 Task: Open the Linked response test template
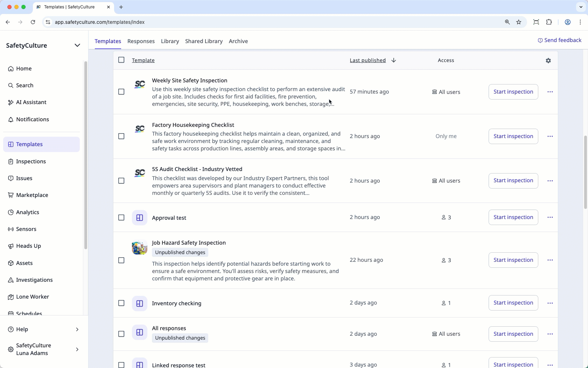click(x=178, y=365)
